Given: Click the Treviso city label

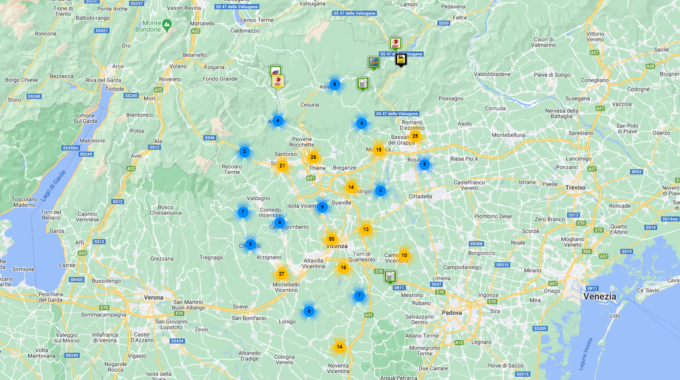Looking at the screenshot, I should tap(575, 188).
